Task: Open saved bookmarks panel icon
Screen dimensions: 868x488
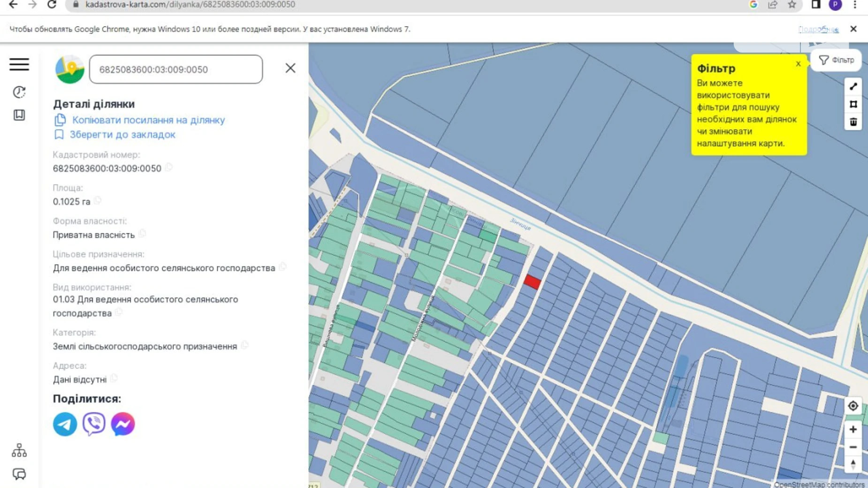Action: point(19,115)
